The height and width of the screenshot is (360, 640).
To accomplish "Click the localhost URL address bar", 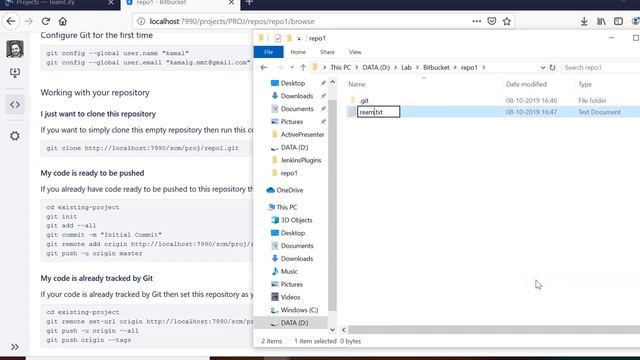I will click(302, 21).
